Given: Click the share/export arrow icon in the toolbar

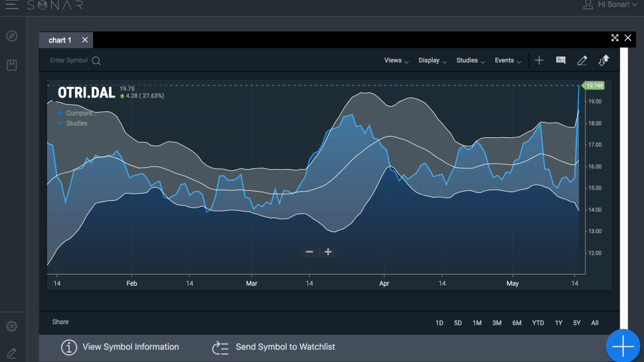Looking at the screenshot, I should [x=604, y=61].
